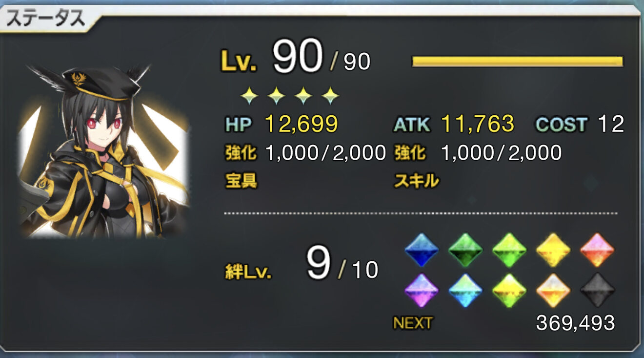This screenshot has height=358, width=644.
Task: Select the purple bond gem
Action: point(422,290)
